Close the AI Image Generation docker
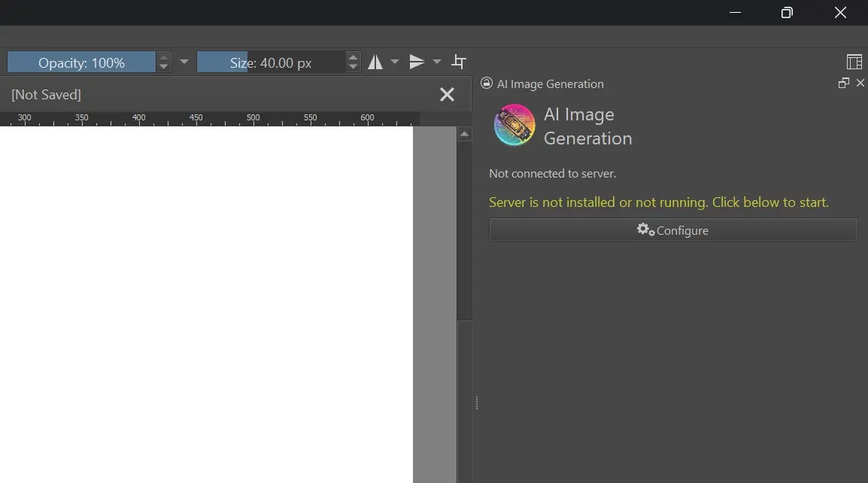The image size is (868, 483). click(860, 83)
